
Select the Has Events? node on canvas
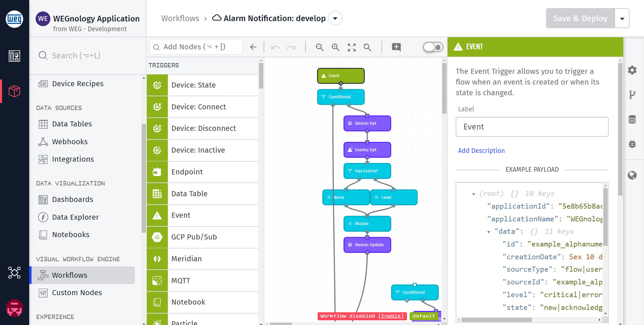point(367,171)
